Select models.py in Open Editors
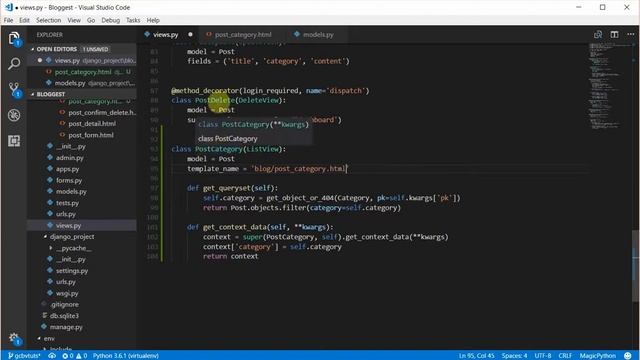 [82, 83]
